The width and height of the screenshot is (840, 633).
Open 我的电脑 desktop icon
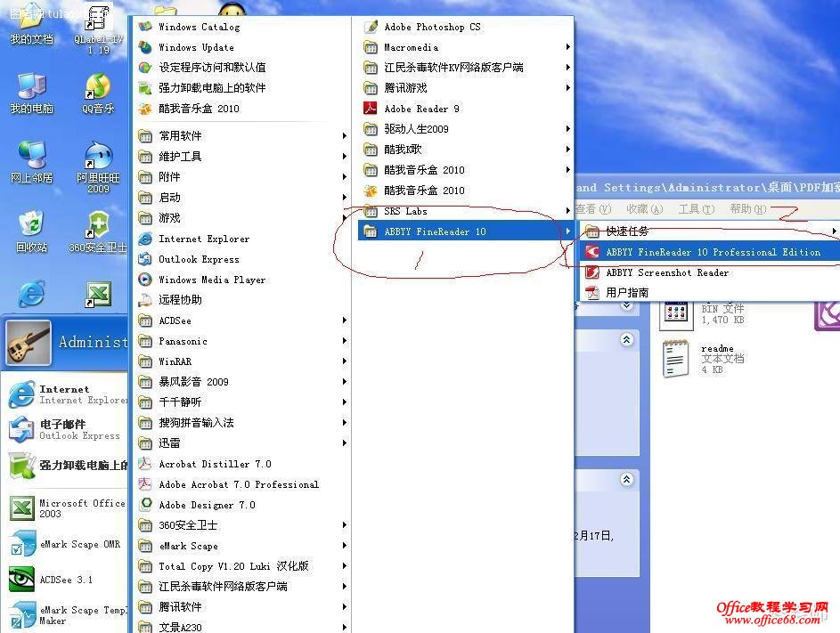[x=31, y=93]
